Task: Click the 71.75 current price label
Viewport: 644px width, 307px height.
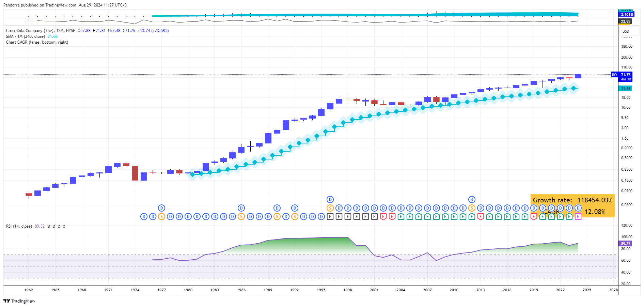Action: [626, 75]
